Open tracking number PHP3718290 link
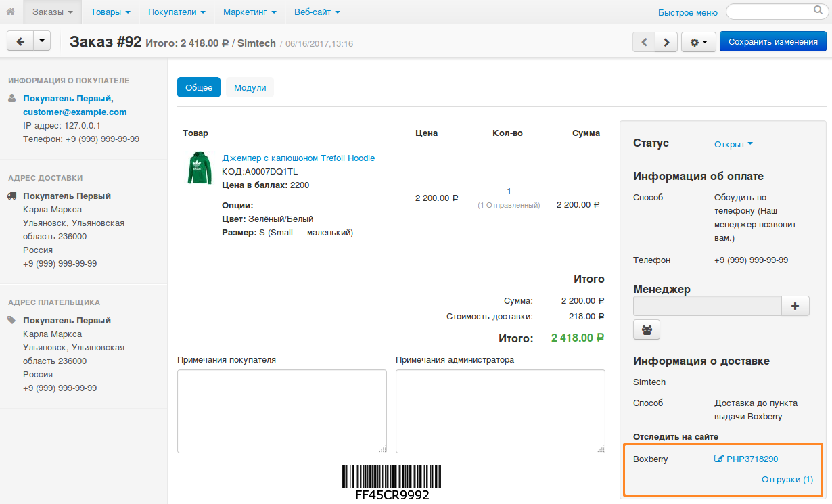The height and width of the screenshot is (504, 832). click(x=752, y=459)
